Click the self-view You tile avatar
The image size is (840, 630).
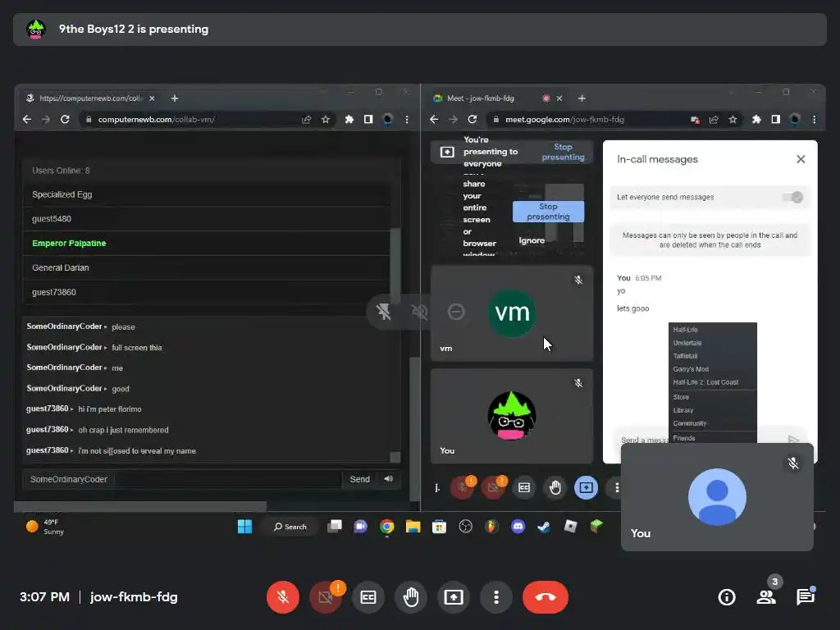(x=717, y=497)
